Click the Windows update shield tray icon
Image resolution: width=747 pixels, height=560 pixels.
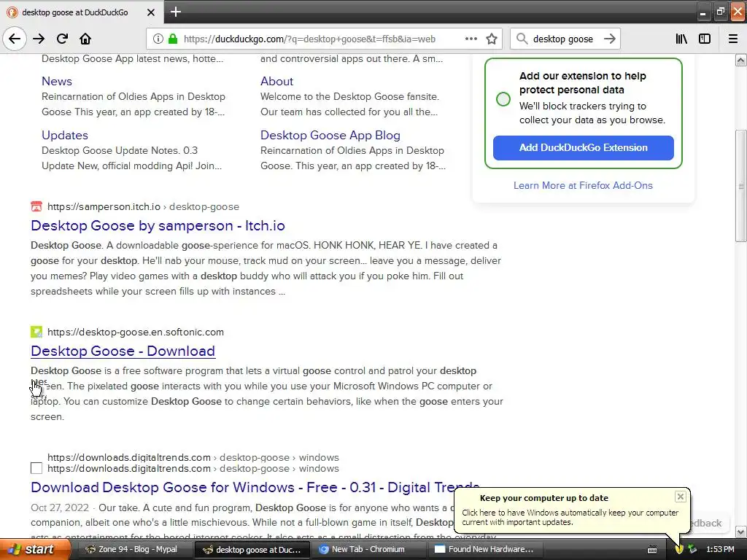679,549
